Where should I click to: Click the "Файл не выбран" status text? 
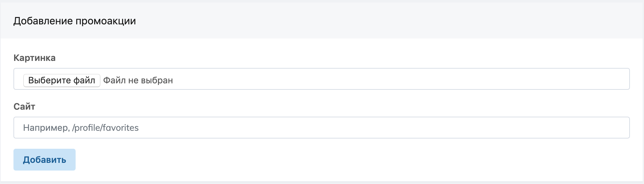point(138,80)
